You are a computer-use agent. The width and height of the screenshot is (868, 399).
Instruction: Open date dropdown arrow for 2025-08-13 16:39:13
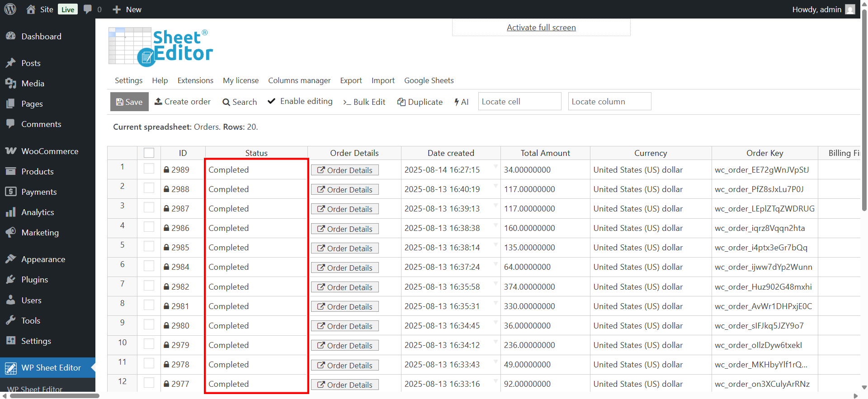click(496, 206)
